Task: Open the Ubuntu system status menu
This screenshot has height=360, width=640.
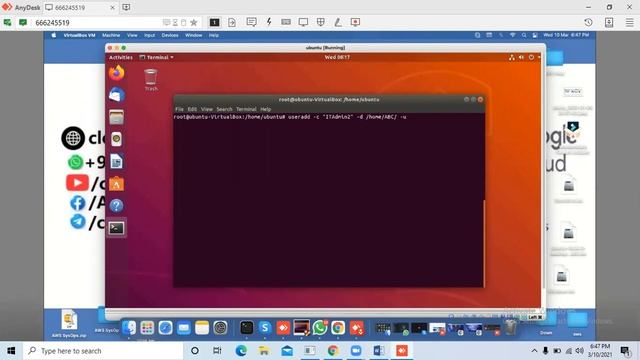Action: click(x=524, y=58)
